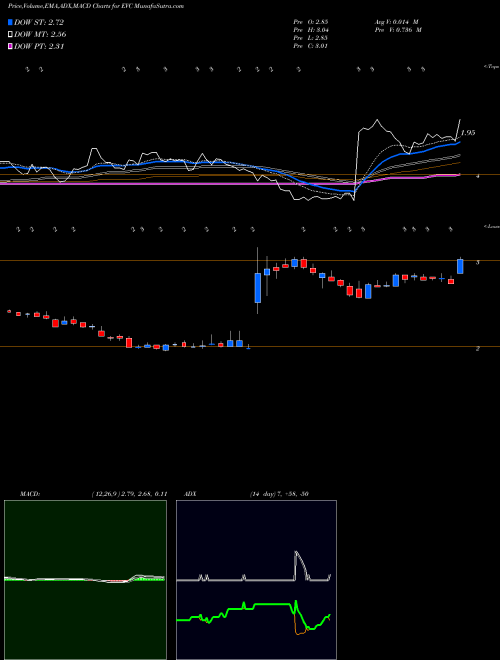Open the dark blue ADX indicator chart
This screenshot has width=500, height=660.
[256, 580]
